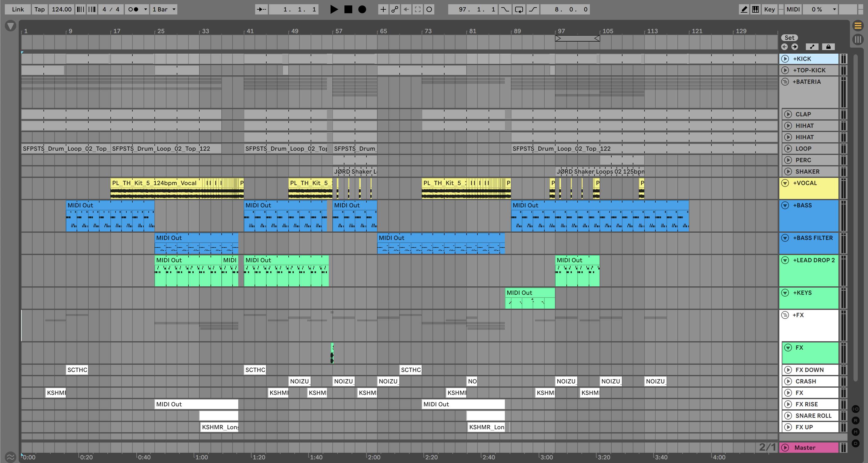Toggle Mixer section M button
This screenshot has height=463, width=868.
click(856, 432)
